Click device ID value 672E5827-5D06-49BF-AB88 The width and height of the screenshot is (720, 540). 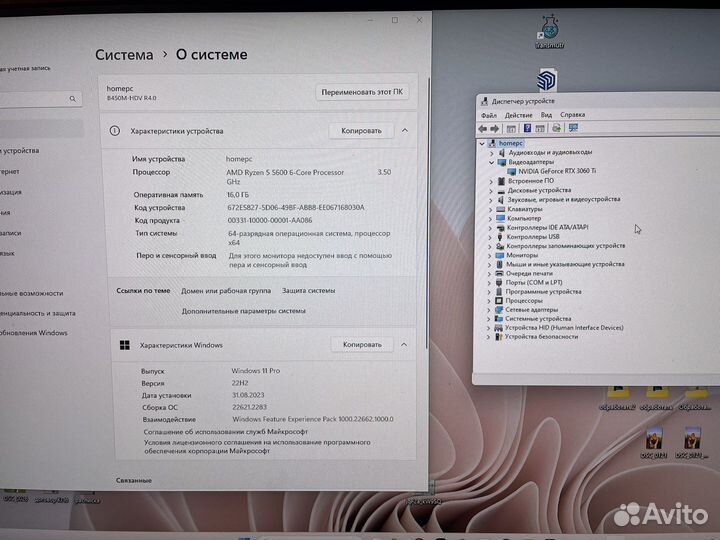coord(296,208)
